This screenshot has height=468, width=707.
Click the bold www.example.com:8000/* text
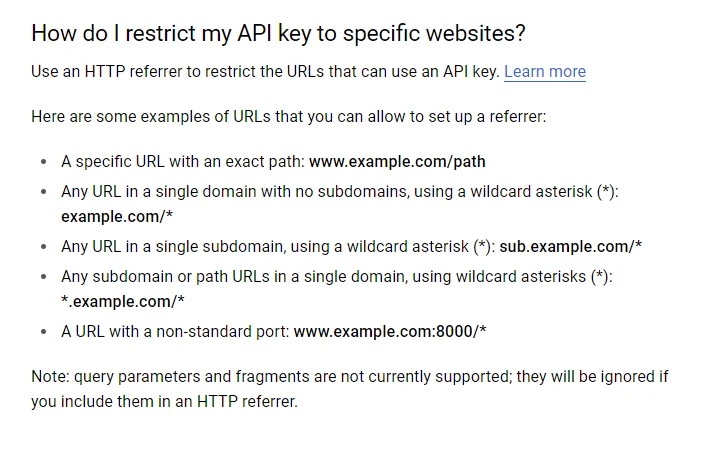(x=390, y=331)
